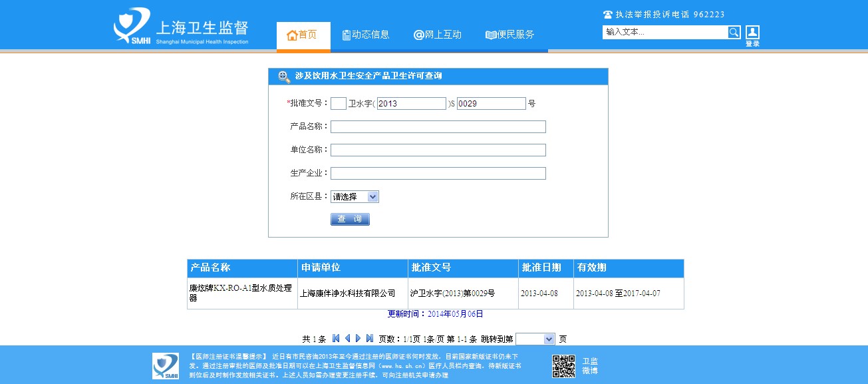868x384 pixels.
Task: Click the next page arrow icon
Action: coord(358,339)
